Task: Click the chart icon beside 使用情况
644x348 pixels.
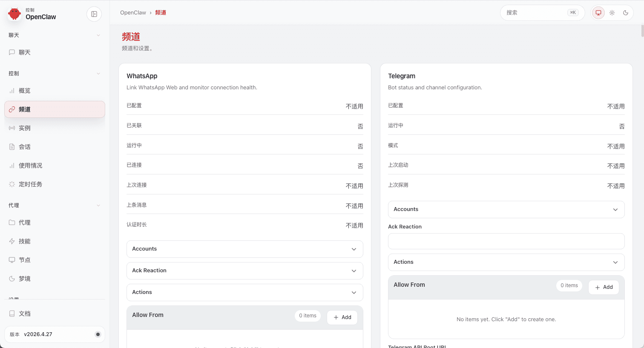Action: pos(12,165)
